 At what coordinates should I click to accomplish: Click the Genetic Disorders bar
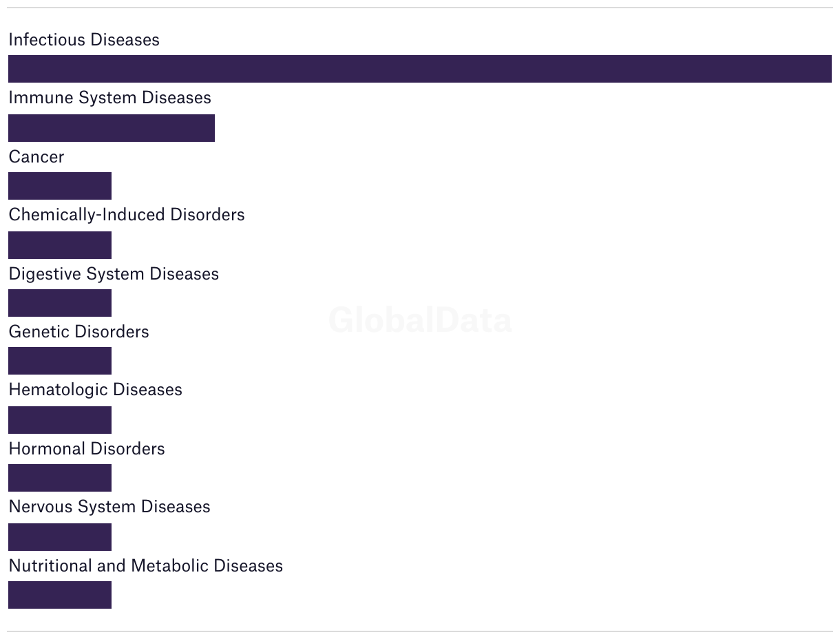(60, 361)
